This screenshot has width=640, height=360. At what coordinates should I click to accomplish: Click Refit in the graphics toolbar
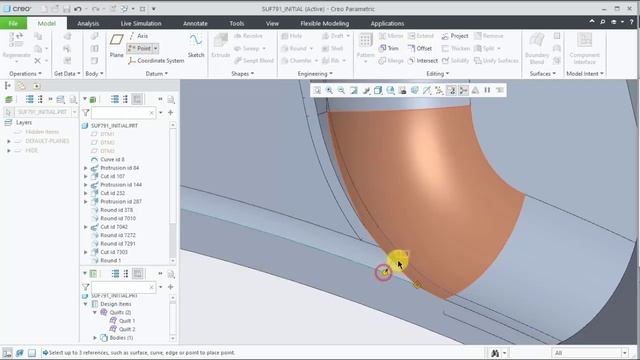tap(317, 90)
